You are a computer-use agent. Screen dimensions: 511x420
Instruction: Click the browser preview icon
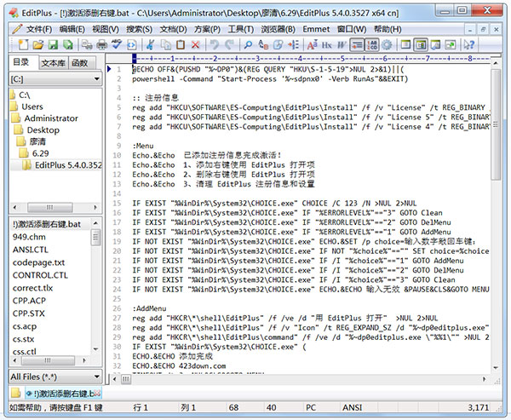point(131,44)
